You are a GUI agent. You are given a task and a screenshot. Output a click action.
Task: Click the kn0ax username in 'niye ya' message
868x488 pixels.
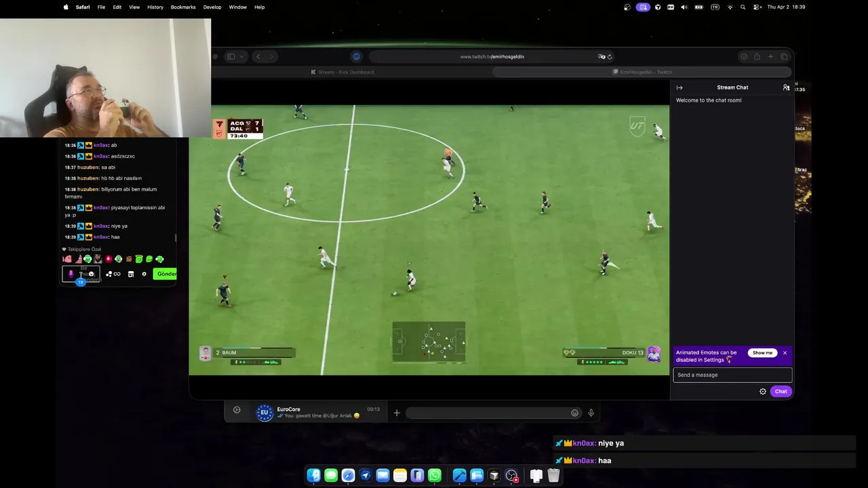pyautogui.click(x=101, y=226)
